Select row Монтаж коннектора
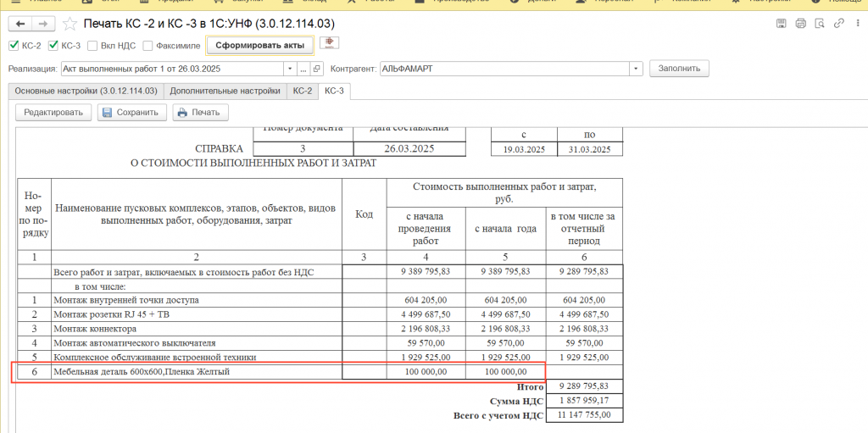This screenshot has width=868, height=433. pos(320,329)
